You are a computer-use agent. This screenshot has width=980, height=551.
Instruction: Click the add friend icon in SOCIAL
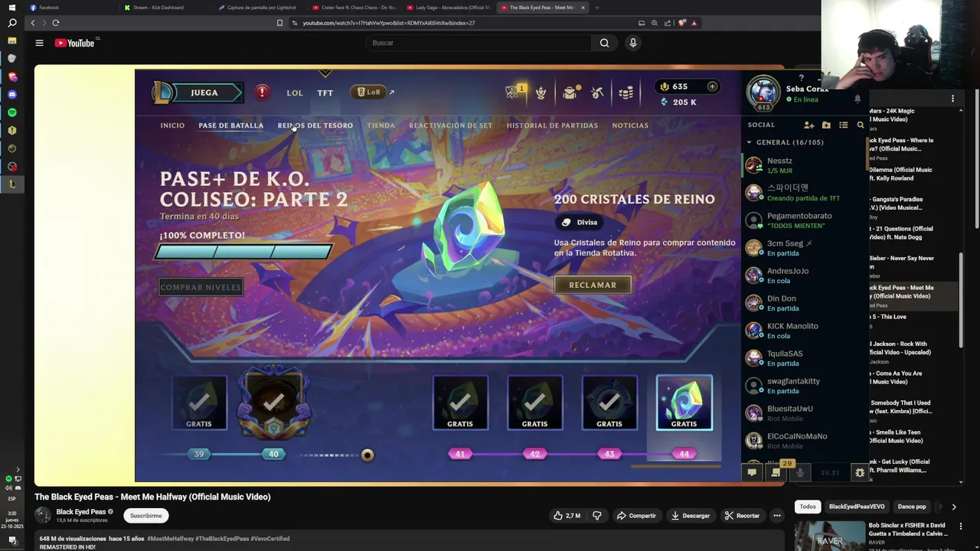coord(808,125)
